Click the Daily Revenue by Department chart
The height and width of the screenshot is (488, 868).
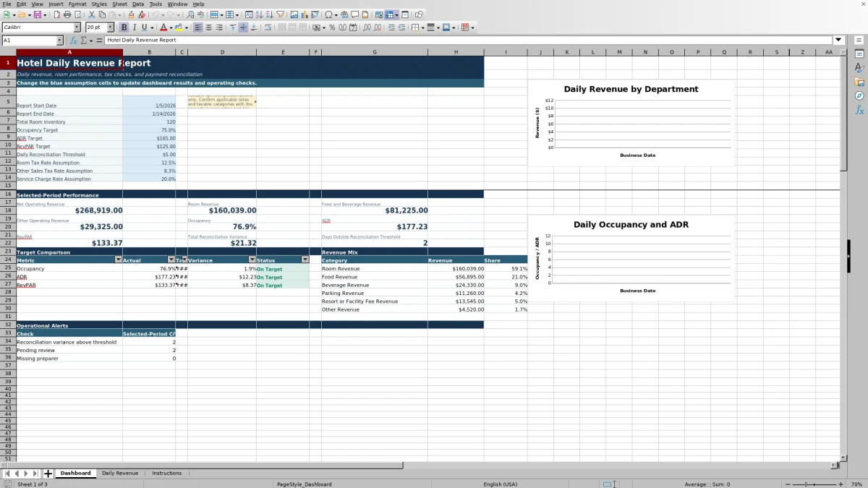click(631, 123)
